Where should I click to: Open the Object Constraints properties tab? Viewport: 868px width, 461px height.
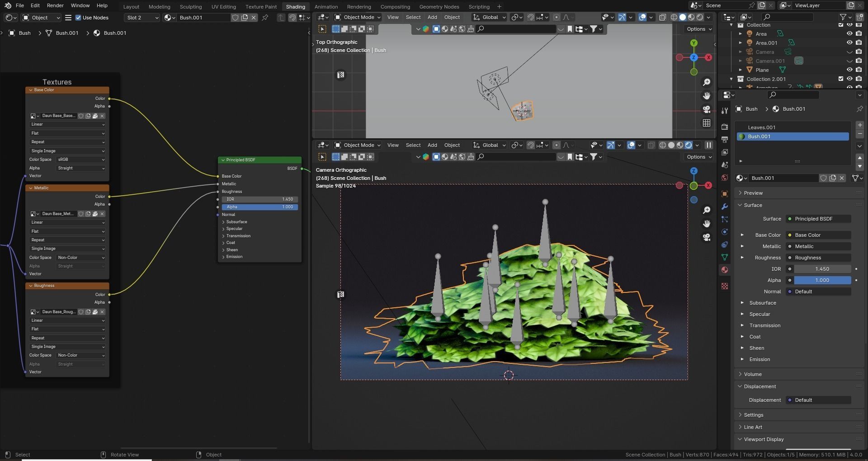tap(725, 245)
